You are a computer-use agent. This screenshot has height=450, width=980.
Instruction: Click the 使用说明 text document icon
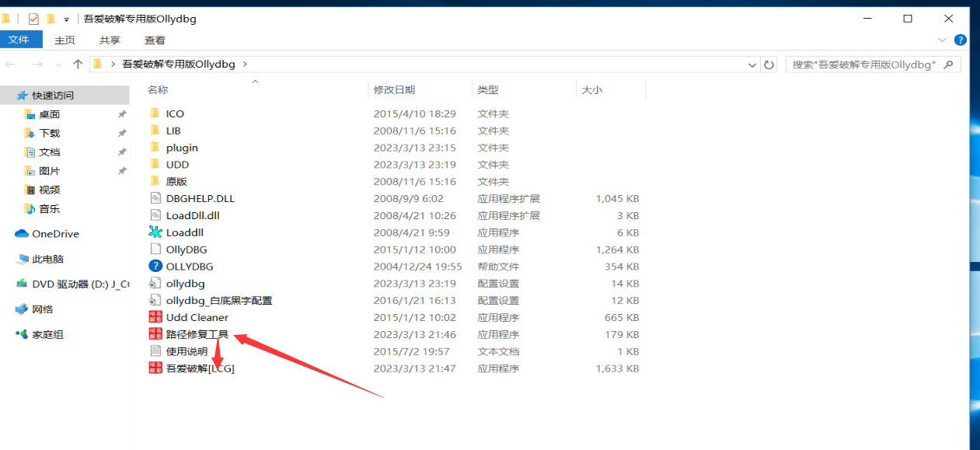coord(155,351)
